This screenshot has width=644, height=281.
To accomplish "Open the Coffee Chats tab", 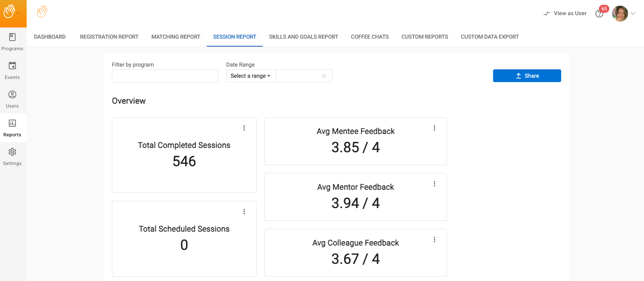I will click(x=370, y=37).
